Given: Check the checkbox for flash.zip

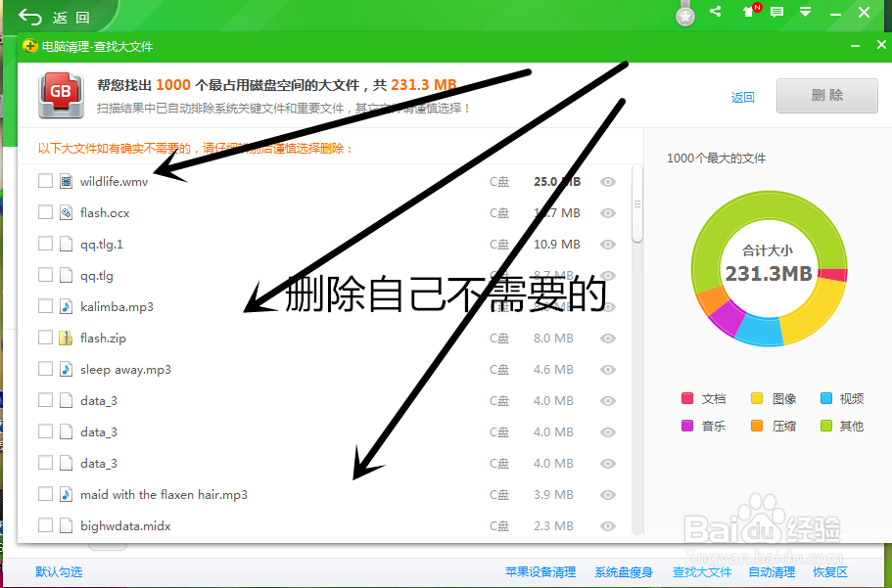Looking at the screenshot, I should 43,337.
